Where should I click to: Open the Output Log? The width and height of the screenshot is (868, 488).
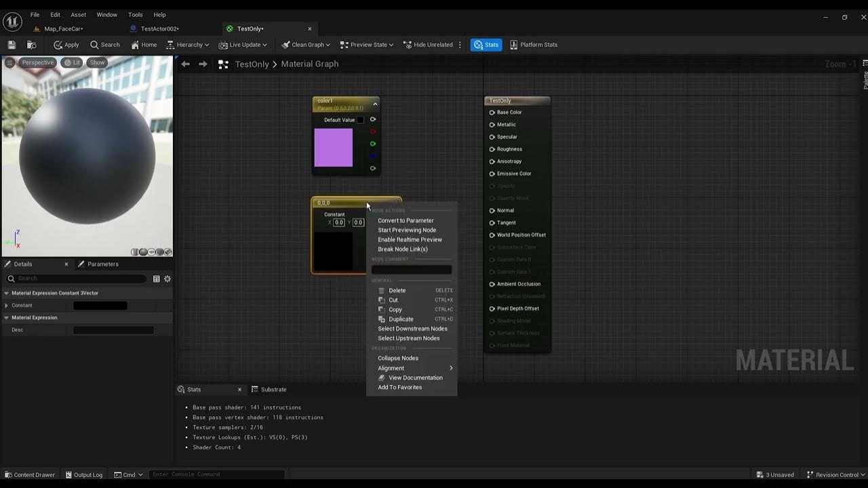coord(84,474)
